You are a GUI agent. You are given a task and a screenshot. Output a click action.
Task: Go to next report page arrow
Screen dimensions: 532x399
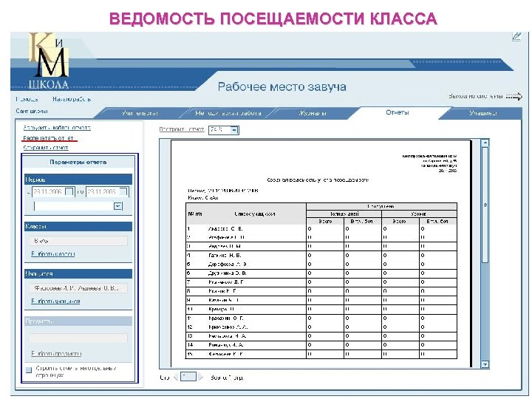tap(200, 377)
